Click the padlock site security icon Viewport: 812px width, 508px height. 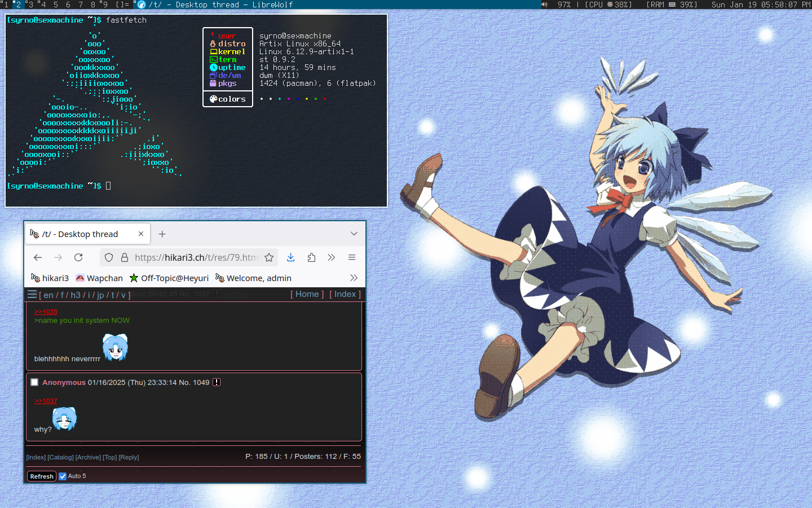(124, 257)
